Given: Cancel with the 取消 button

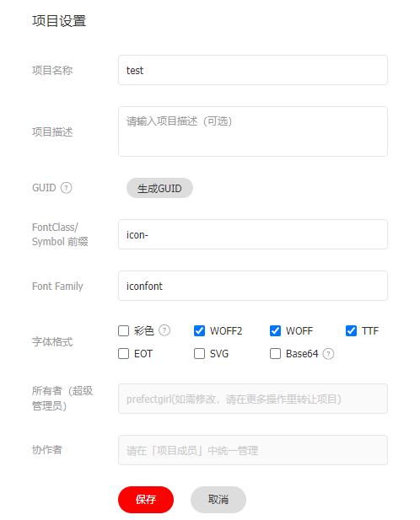Looking at the screenshot, I should [218, 500].
